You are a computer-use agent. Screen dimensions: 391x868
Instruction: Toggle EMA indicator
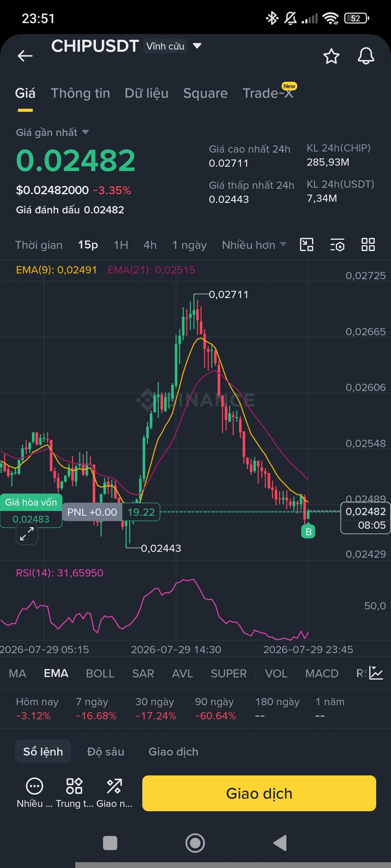click(x=56, y=673)
